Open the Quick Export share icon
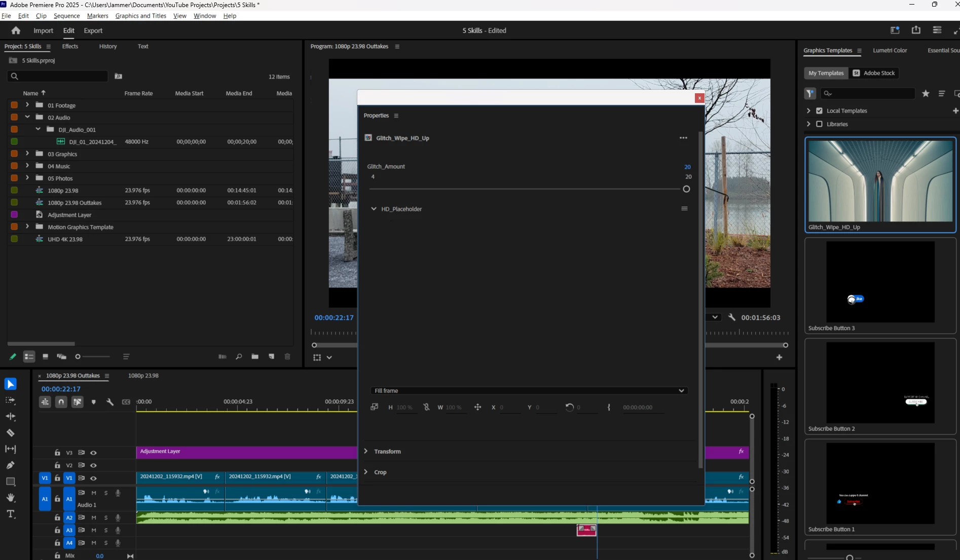Screen dimensions: 960x560 pos(916,30)
